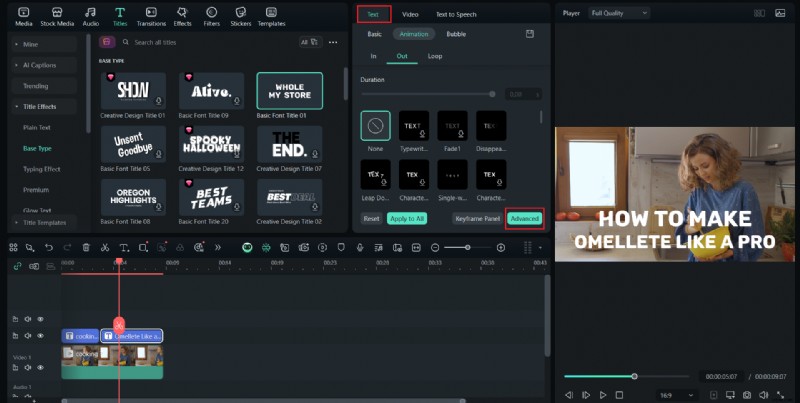Viewport: 800px width, 403px height.
Task: Select Plain Text in the sidebar
Action: pyautogui.click(x=37, y=128)
